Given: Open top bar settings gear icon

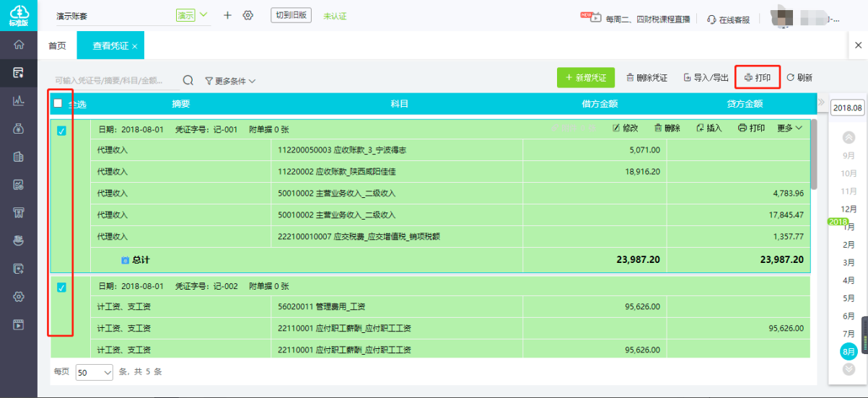Looking at the screenshot, I should pyautogui.click(x=248, y=15).
